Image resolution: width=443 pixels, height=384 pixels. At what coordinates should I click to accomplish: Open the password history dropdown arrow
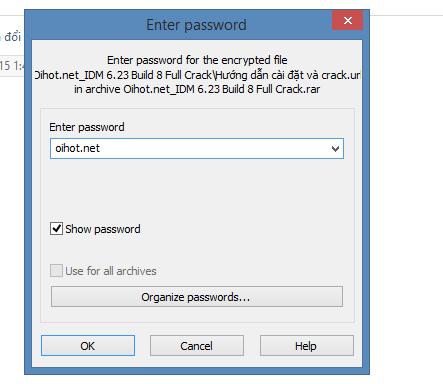(335, 149)
